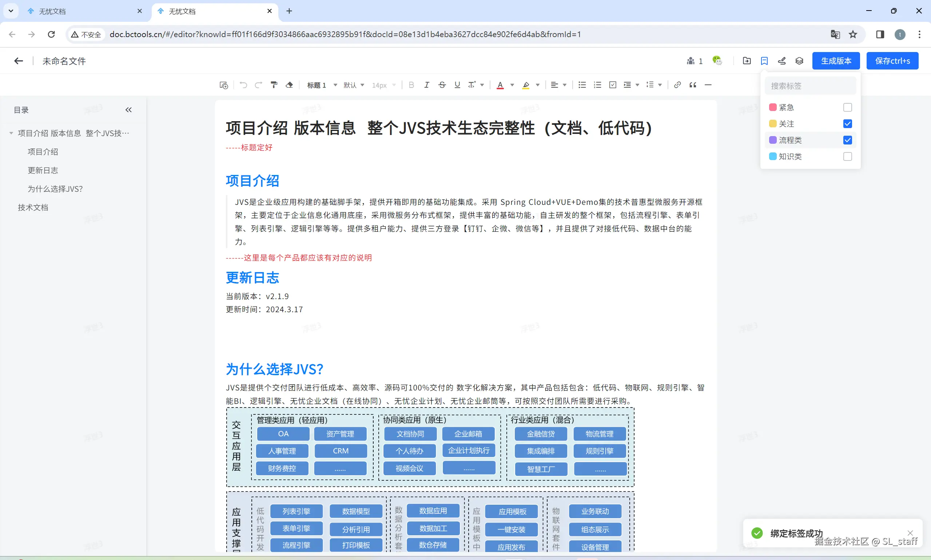Jump to 为什么选择JVS? in the outline
Viewport: 931px width, 560px height.
pos(55,189)
